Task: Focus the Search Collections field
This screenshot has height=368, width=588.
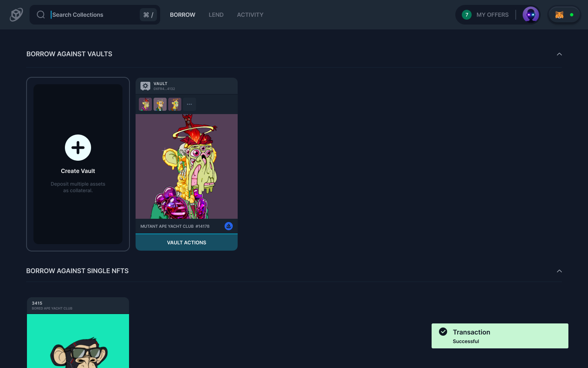Action: click(x=95, y=15)
